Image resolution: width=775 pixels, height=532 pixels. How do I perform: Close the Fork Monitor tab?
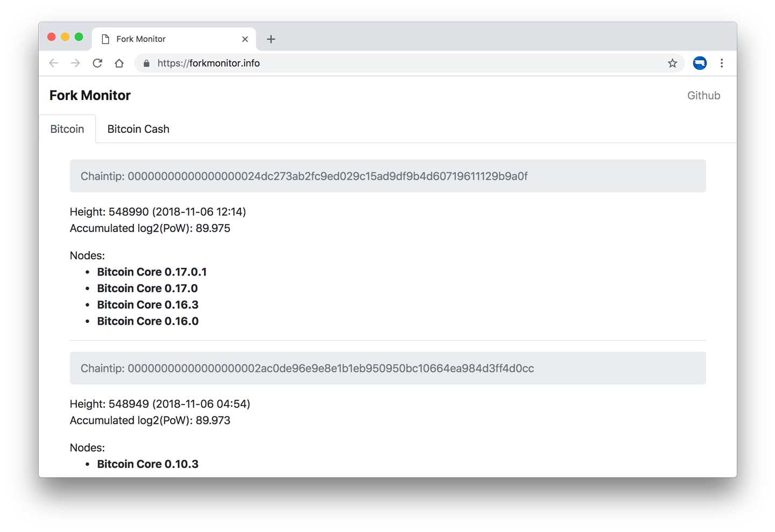pos(245,39)
